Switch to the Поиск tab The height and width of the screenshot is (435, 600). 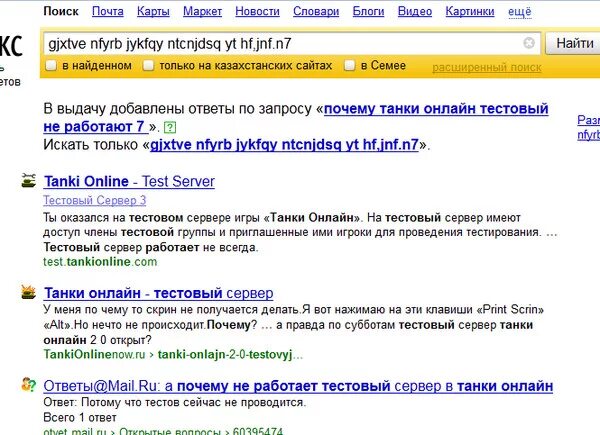point(61,11)
